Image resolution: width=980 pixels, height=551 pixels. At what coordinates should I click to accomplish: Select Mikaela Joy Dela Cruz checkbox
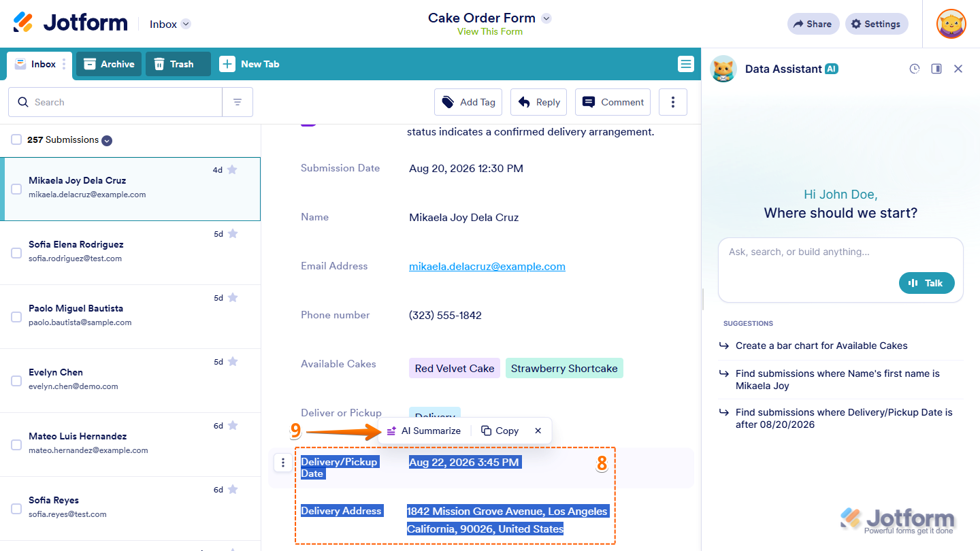pyautogui.click(x=16, y=189)
